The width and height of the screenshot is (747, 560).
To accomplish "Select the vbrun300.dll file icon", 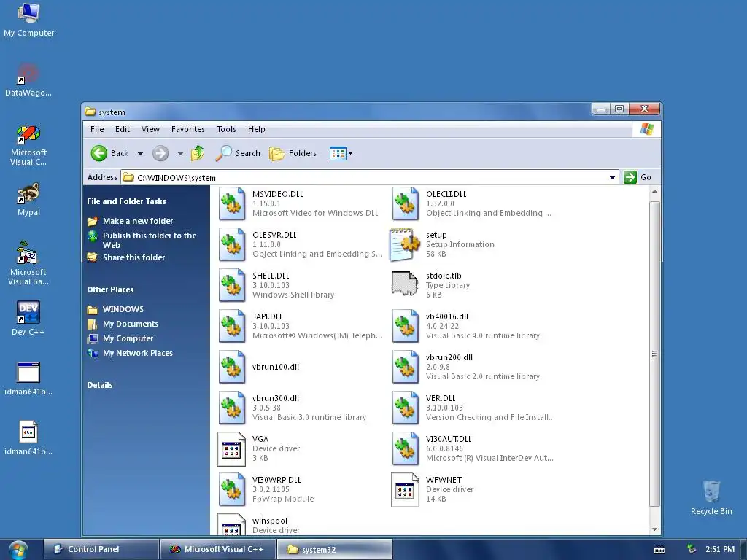I will coord(232,408).
